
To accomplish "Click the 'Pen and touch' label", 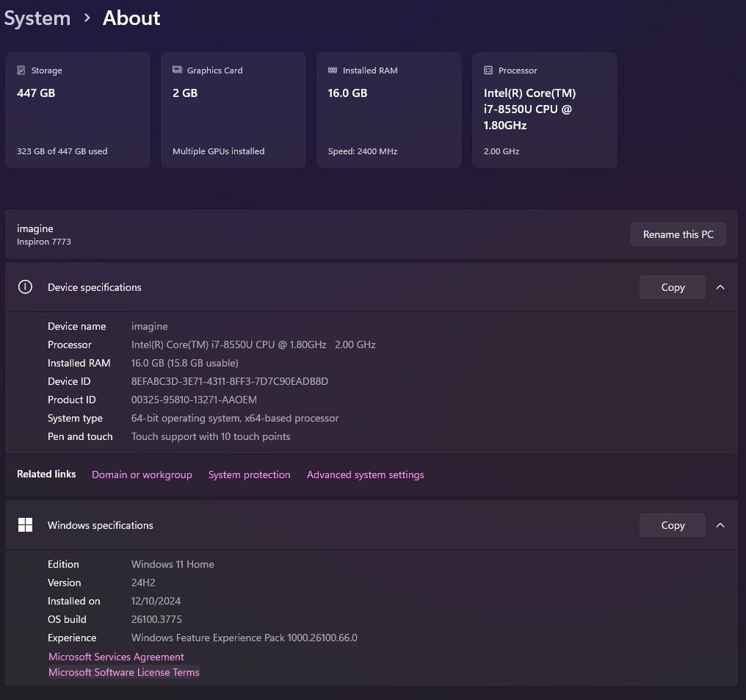I will click(x=80, y=436).
